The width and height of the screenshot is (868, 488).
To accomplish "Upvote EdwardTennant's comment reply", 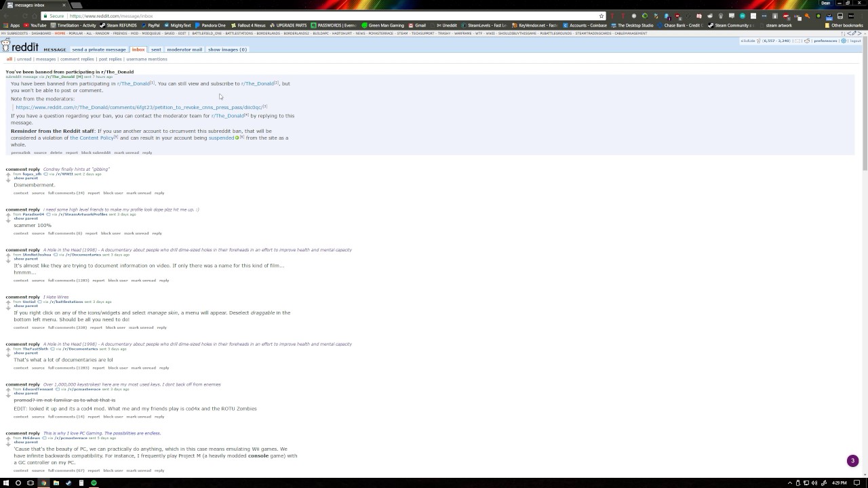I will tap(8, 390).
